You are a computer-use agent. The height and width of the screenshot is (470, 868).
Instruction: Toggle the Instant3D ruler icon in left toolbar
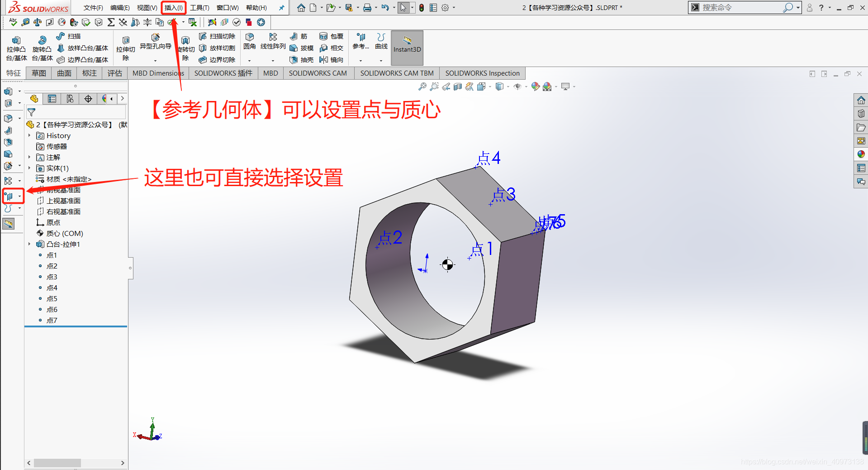[9, 224]
